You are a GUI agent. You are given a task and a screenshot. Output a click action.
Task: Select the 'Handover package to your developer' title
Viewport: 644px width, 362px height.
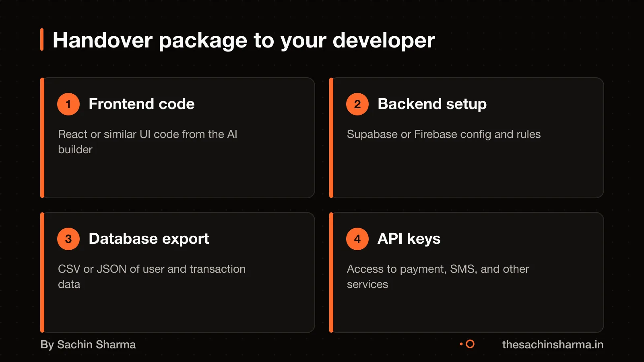click(244, 40)
